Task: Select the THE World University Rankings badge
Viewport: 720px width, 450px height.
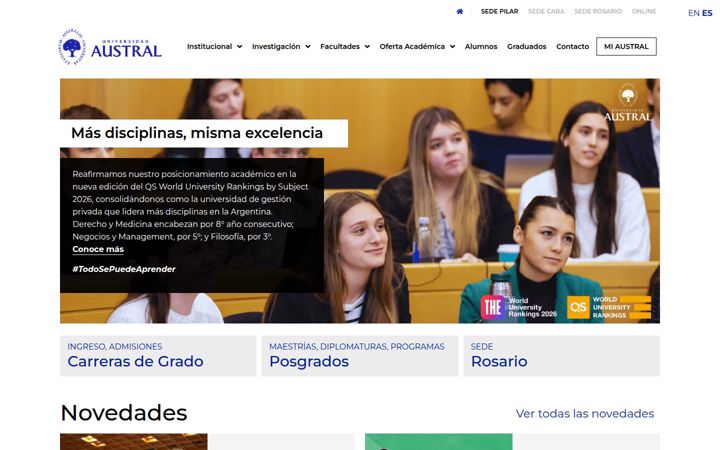Action: click(519, 307)
